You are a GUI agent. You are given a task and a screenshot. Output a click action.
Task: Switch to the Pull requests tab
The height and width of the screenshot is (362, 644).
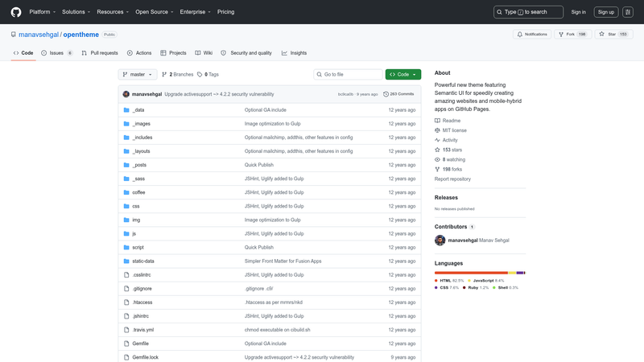pos(100,53)
